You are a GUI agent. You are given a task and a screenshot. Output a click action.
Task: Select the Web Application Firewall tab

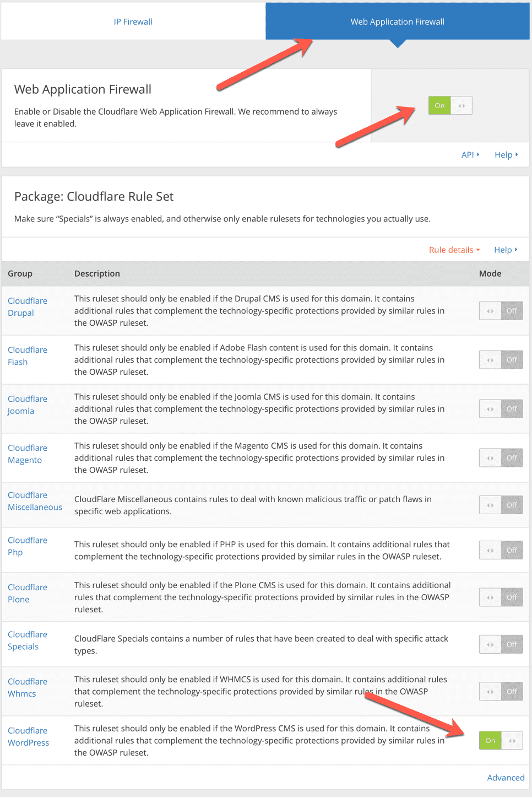click(x=397, y=22)
